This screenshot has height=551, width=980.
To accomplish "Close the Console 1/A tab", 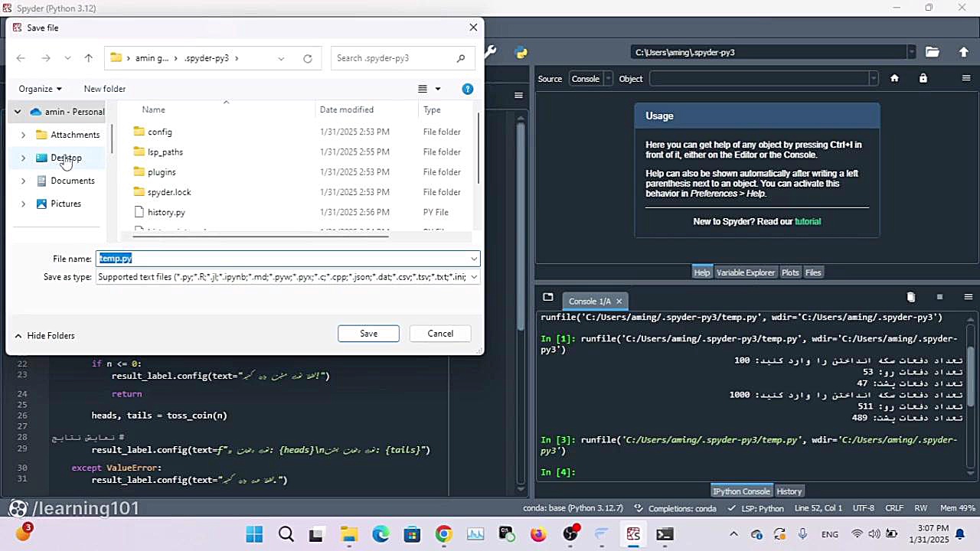I will click(x=619, y=301).
